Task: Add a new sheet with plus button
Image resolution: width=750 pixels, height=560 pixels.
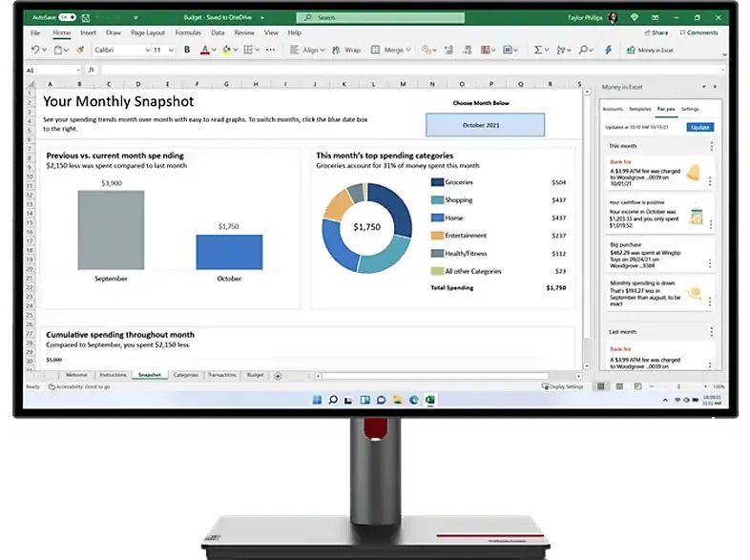Action: pos(278,376)
